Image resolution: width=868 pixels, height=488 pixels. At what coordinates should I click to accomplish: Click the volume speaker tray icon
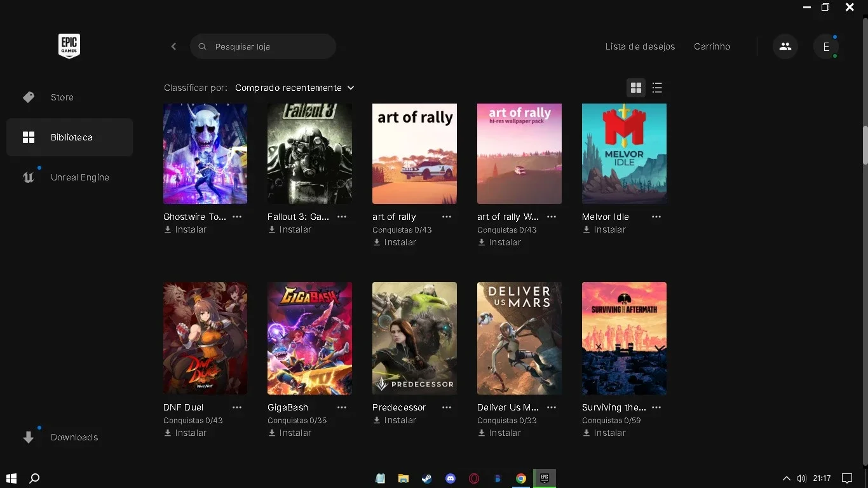click(x=801, y=478)
